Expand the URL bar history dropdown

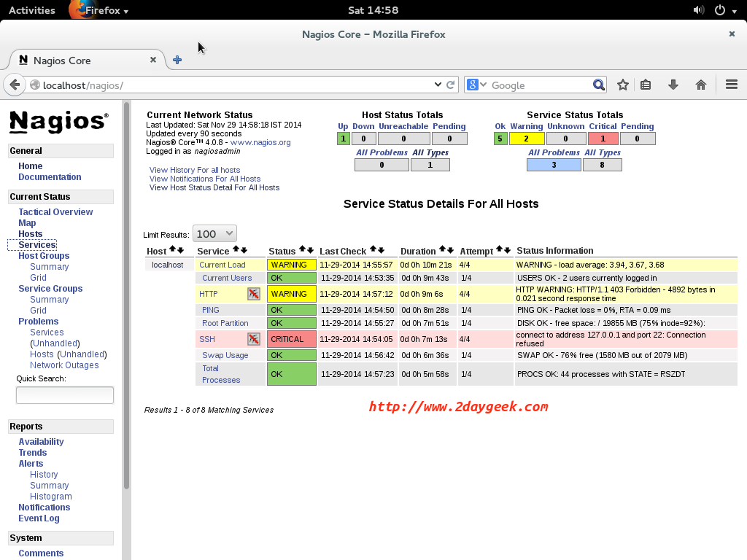438,85
